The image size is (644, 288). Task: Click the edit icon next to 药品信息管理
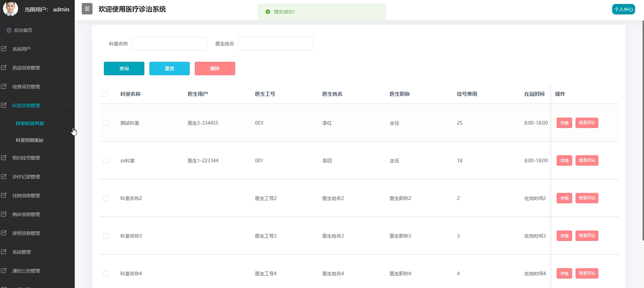pyautogui.click(x=4, y=67)
